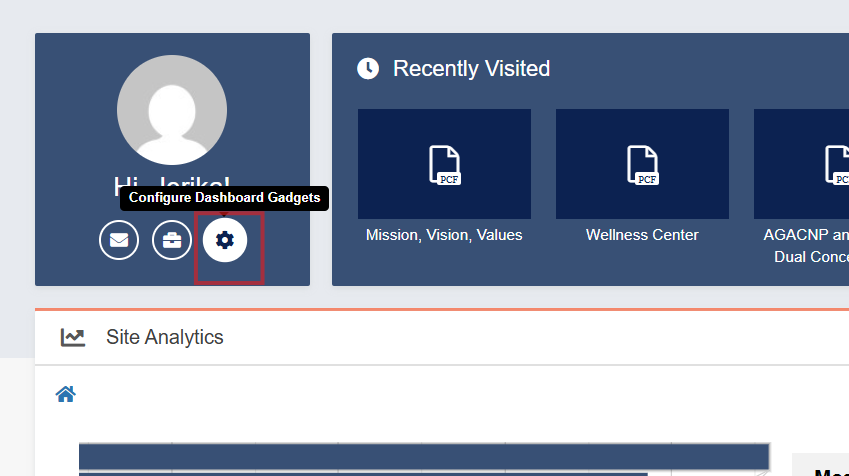Click the PCF file icon above Wellness Center

pos(642,164)
